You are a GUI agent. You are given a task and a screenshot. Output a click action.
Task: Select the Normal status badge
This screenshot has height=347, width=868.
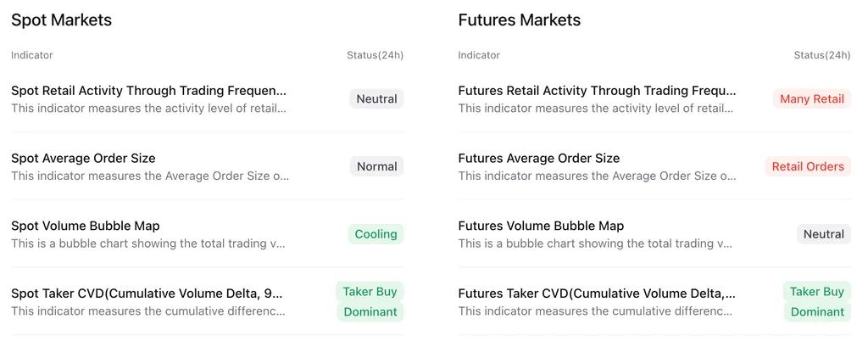376,166
